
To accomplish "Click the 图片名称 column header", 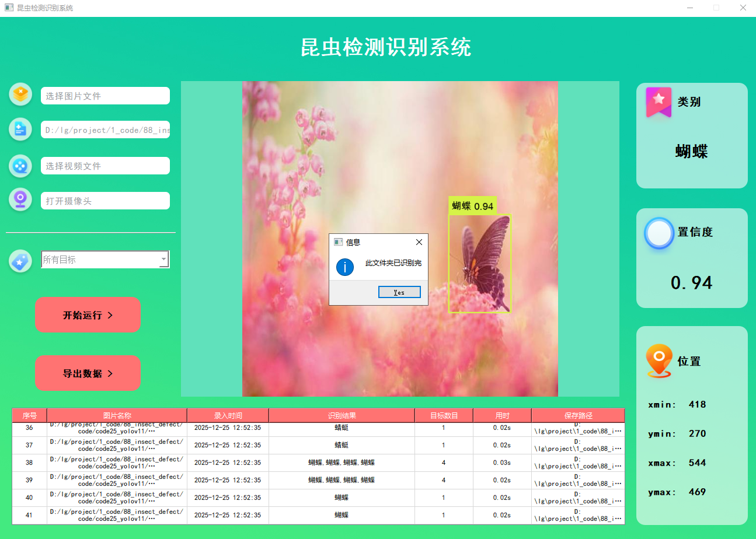I will (117, 415).
